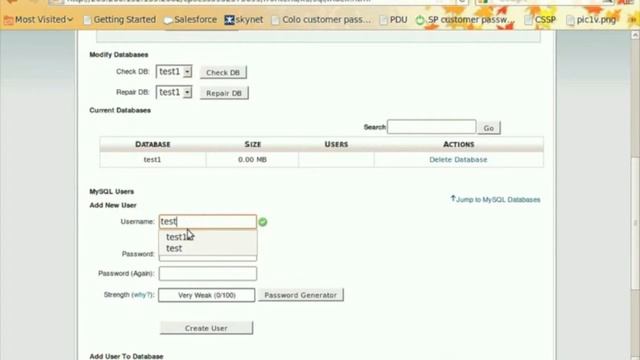Screen dimensions: 640x360
Task: Click the Create User button
Action: [x=206, y=328]
